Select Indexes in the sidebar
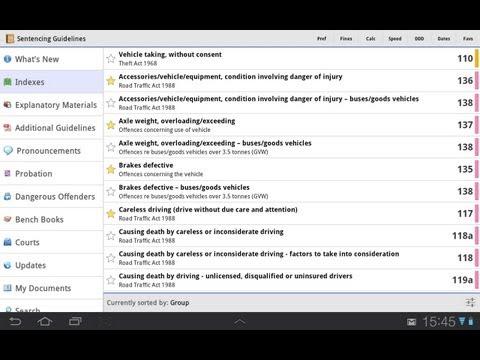This screenshot has height=360, width=480. point(51,82)
